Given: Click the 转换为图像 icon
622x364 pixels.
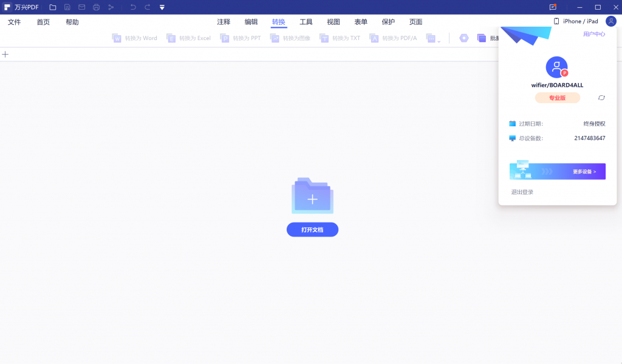Looking at the screenshot, I should pos(275,38).
